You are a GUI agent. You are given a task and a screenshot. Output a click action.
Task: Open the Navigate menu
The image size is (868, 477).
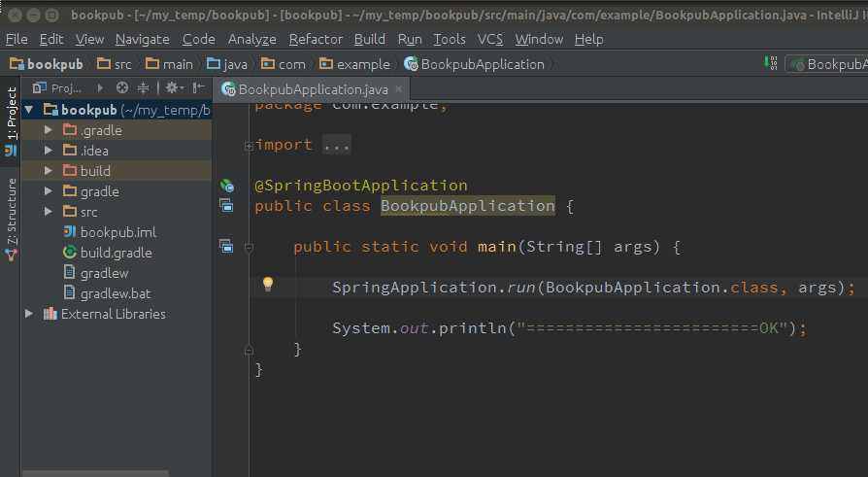(143, 39)
